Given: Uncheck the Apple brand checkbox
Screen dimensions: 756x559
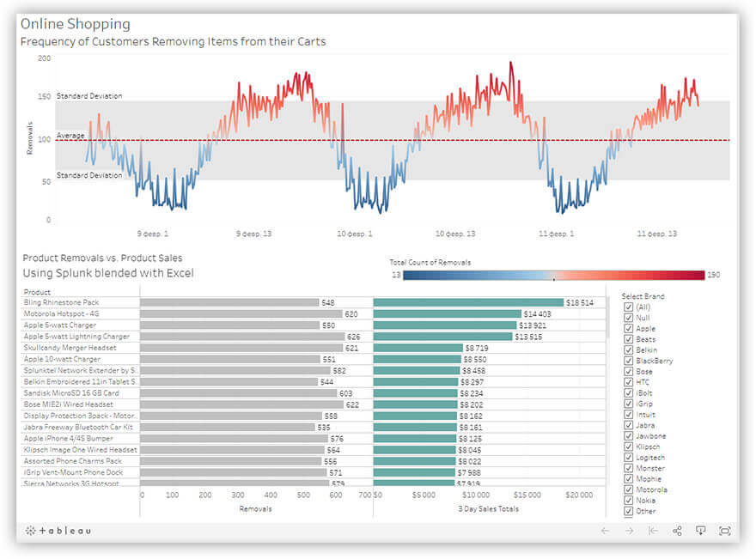Looking at the screenshot, I should pyautogui.click(x=628, y=328).
